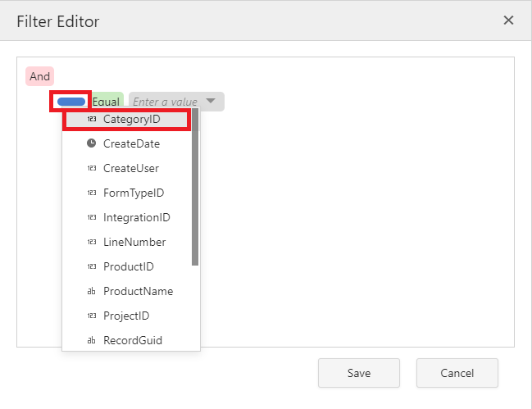Pick CreateUser from the field list
Image resolution: width=532 pixels, height=409 pixels.
pos(126,168)
